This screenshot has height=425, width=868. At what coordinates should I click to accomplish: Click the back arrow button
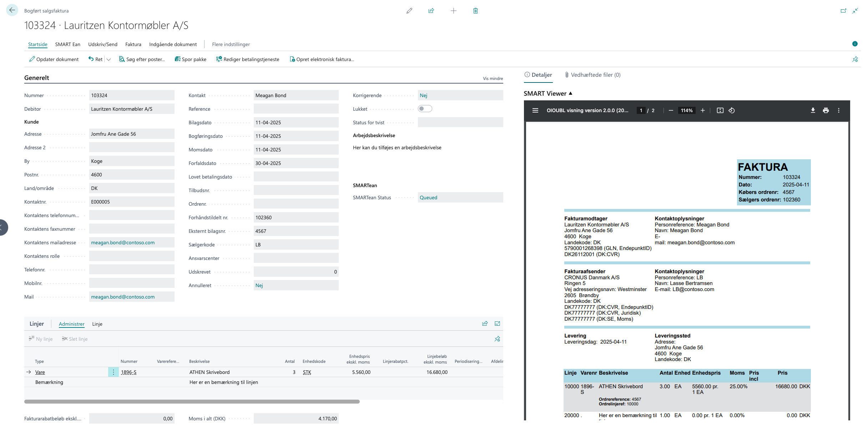click(12, 10)
